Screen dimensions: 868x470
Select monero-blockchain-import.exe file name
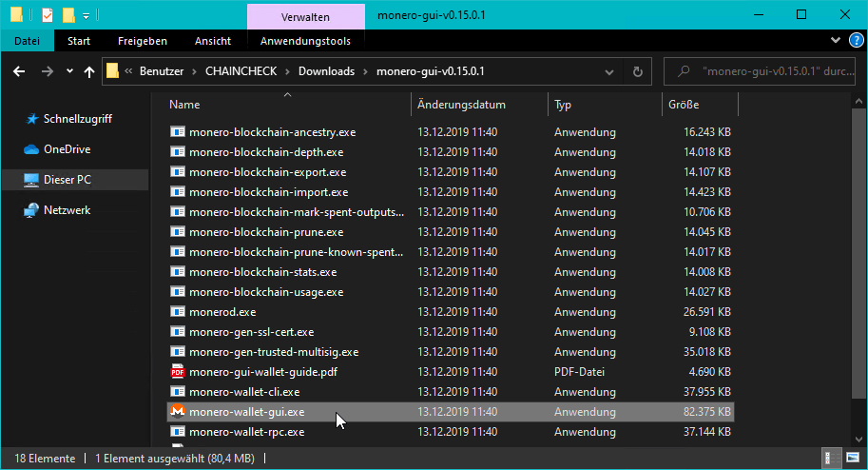click(268, 192)
